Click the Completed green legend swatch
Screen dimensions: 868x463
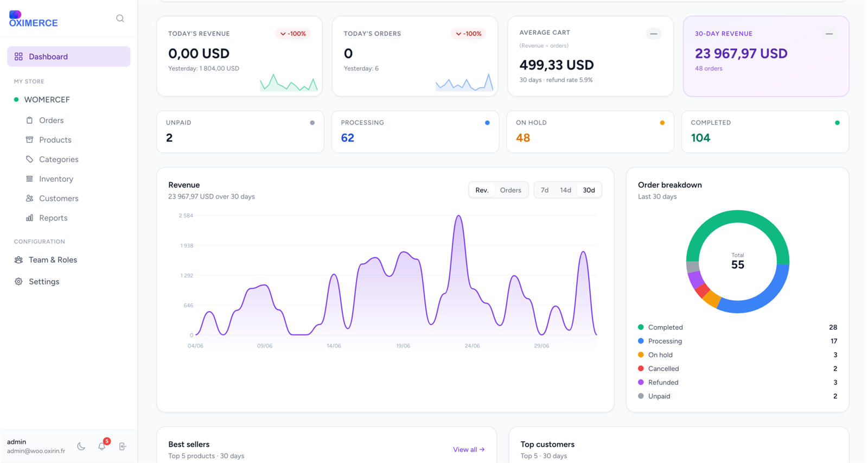pyautogui.click(x=641, y=327)
